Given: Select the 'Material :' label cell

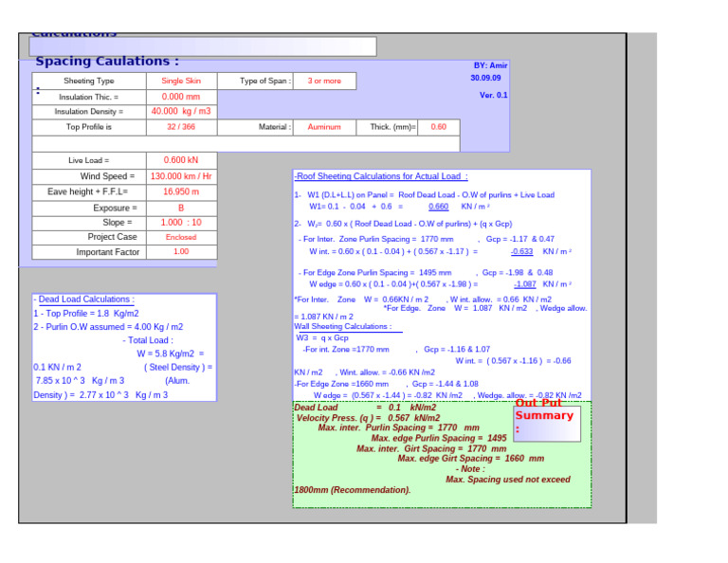Looking at the screenshot, I should point(255,127).
